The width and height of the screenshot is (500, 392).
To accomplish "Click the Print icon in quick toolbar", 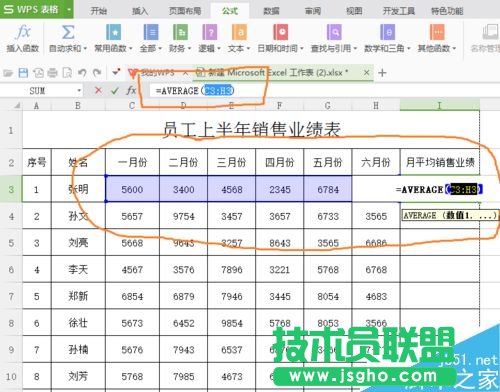I will click(x=52, y=73).
